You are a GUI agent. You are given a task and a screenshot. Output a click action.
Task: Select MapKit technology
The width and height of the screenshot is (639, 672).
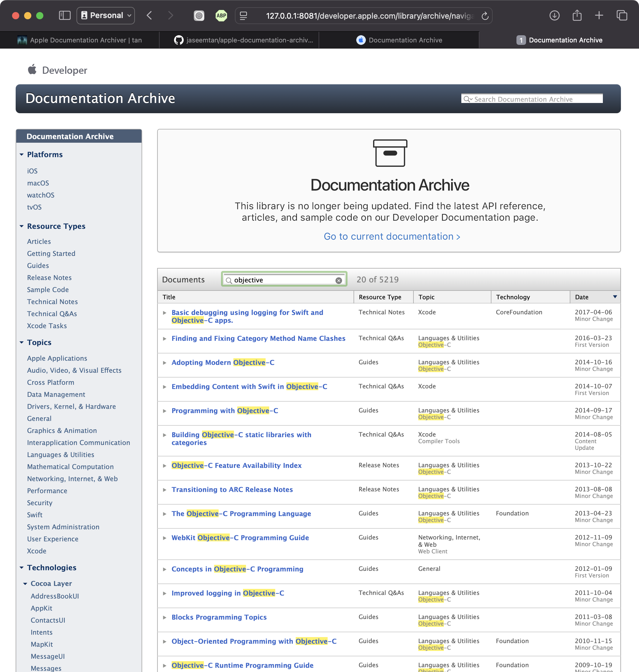42,644
